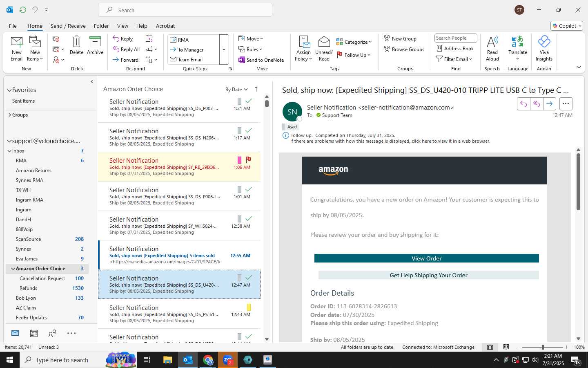Toggle completed flag on the 1:17 AM email
This screenshot has height=368, width=588.
(x=249, y=130)
